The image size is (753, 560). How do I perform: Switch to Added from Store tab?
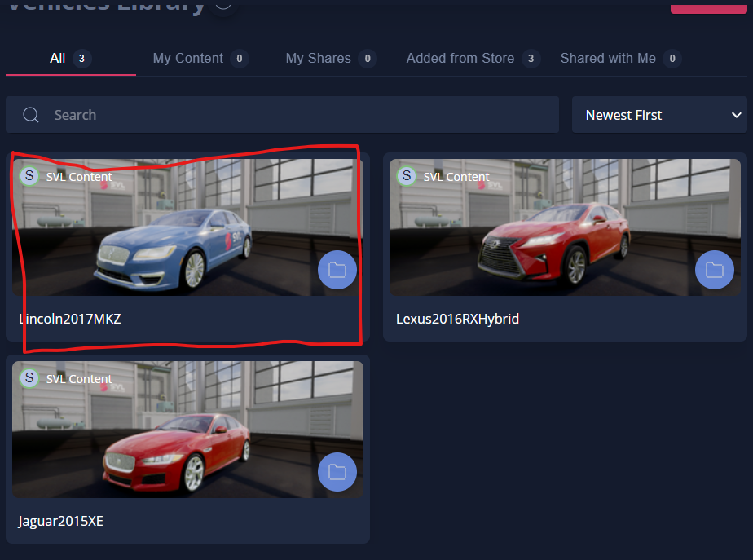[x=473, y=59]
